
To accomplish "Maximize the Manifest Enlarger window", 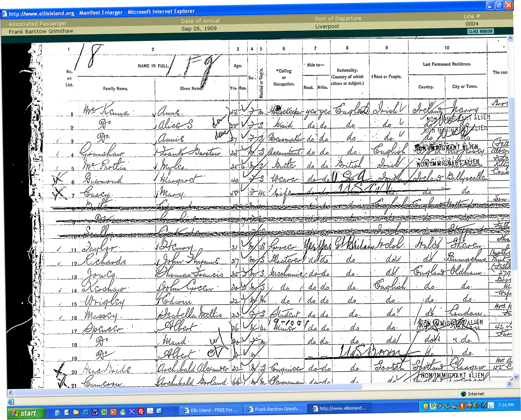I will [x=499, y=5].
